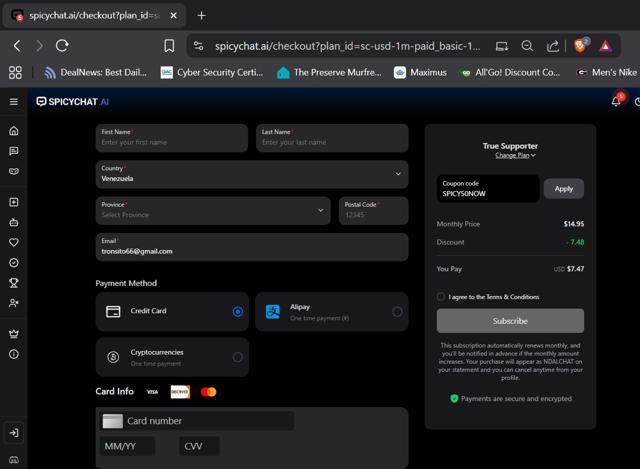
Task: Open the Country dropdown showing Venezuela
Action: (252, 174)
